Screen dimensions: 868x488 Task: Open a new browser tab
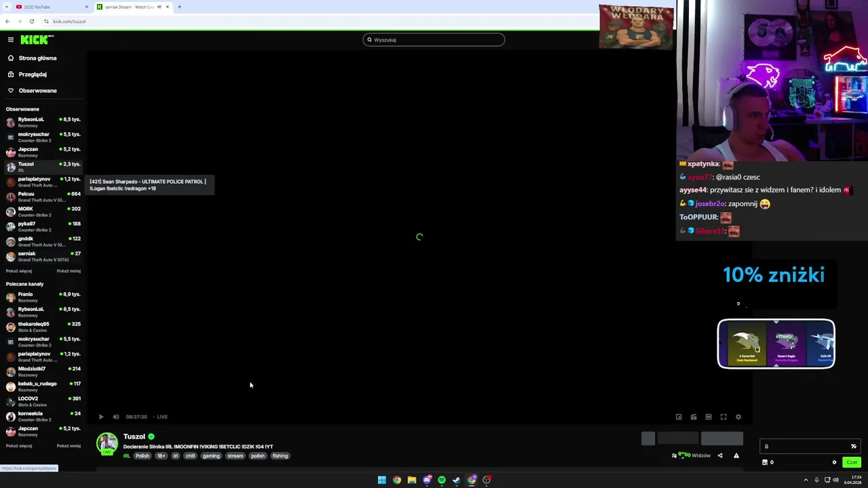(180, 7)
